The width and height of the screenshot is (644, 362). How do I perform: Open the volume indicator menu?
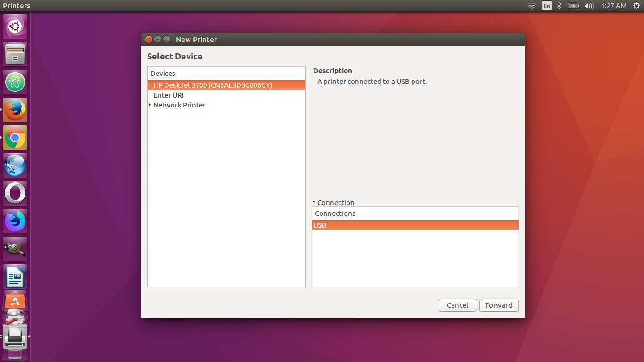tap(588, 6)
